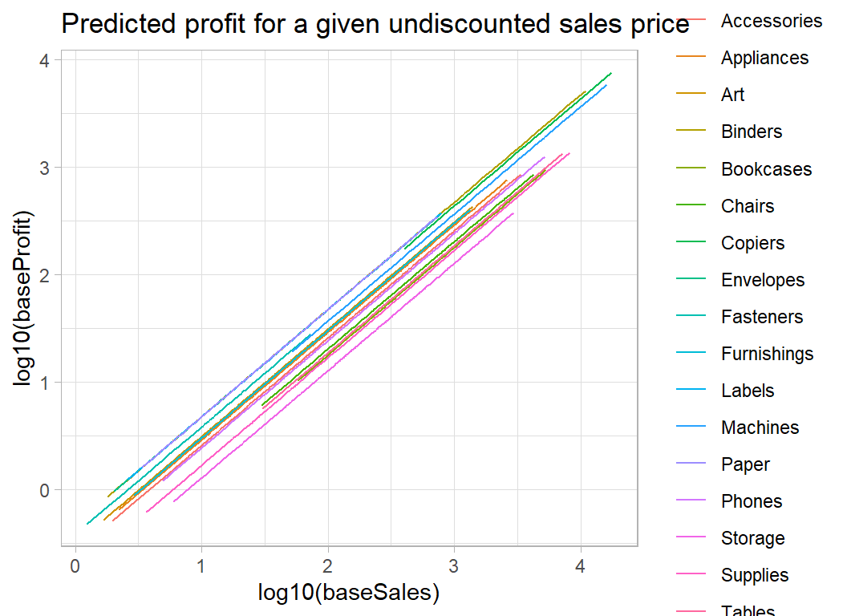This screenshot has height=616, width=847.
Task: Select the Paper legend color key
Action: click(x=691, y=464)
